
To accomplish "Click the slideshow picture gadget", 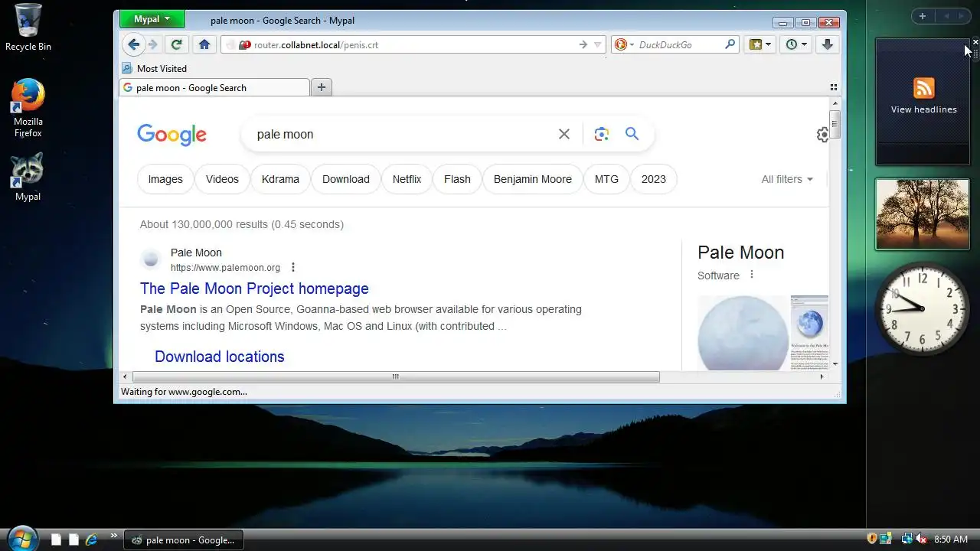I will (x=922, y=214).
